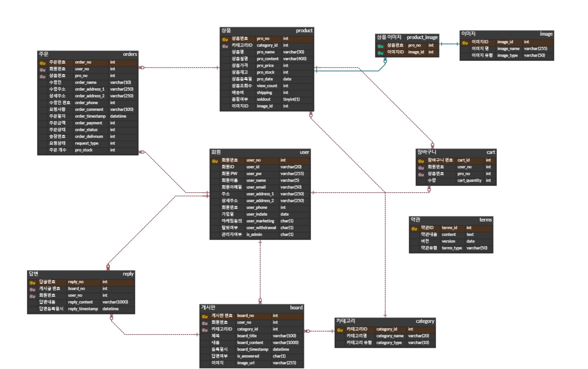Image resolution: width=588 pixels, height=369 pixels.
Task: Select the 'image' table title
Action: click(546, 34)
